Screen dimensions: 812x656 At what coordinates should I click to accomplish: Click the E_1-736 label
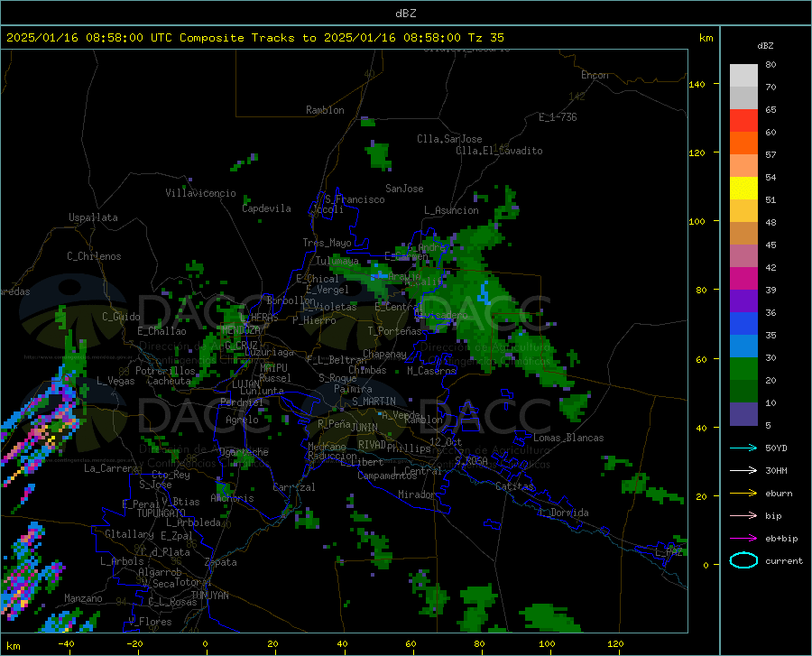coord(558,117)
